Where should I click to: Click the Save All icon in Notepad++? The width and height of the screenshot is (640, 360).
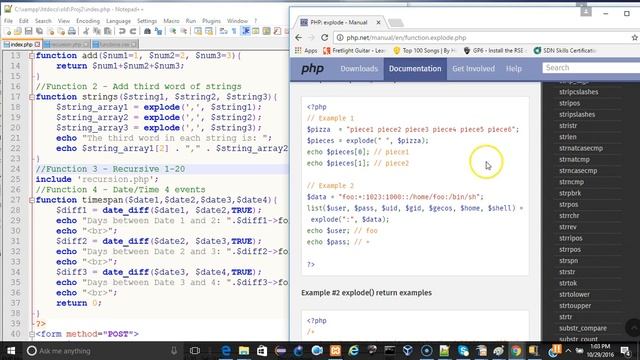(x=39, y=31)
